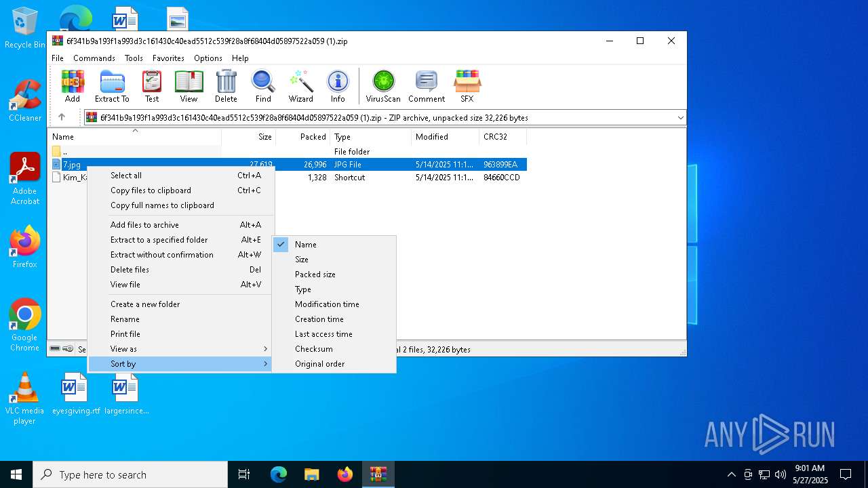The width and height of the screenshot is (868, 488).
Task: Click the Modified column header
Action: (445, 137)
